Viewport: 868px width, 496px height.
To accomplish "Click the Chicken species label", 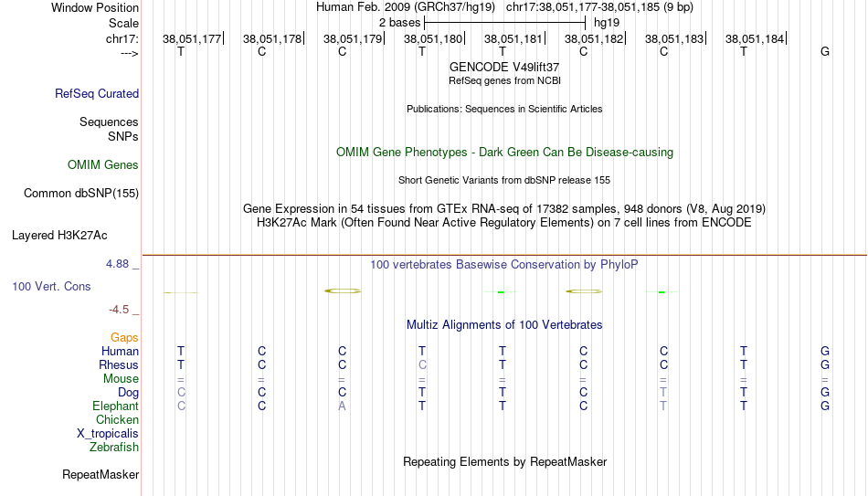I will click(x=117, y=419).
